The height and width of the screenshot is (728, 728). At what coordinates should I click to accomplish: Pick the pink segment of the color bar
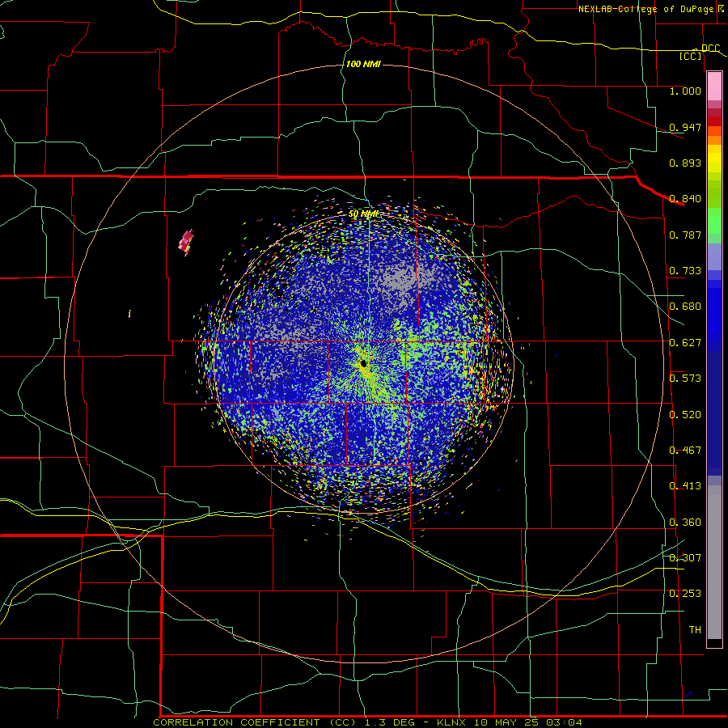pyautogui.click(x=714, y=87)
